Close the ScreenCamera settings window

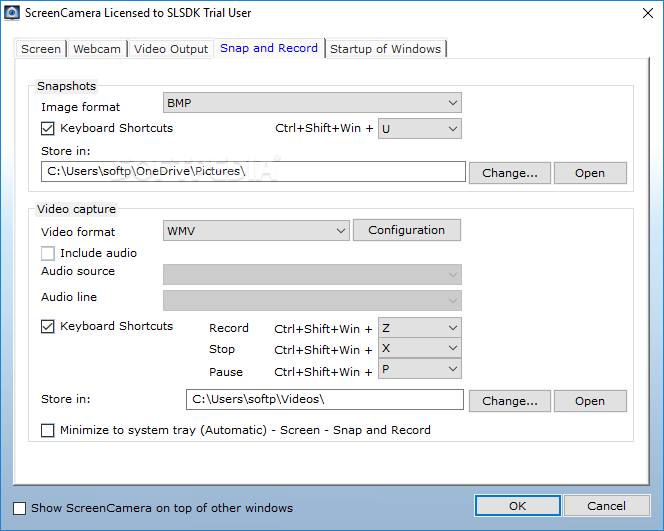pyautogui.click(x=647, y=13)
